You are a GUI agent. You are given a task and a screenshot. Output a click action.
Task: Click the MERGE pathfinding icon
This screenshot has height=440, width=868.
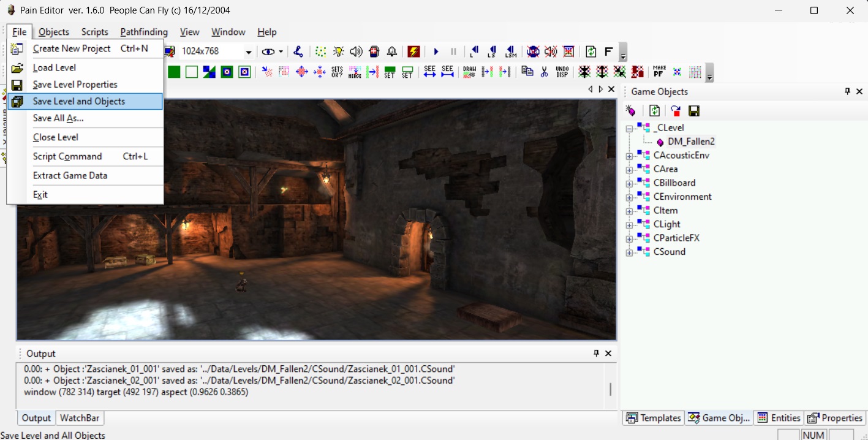(355, 72)
